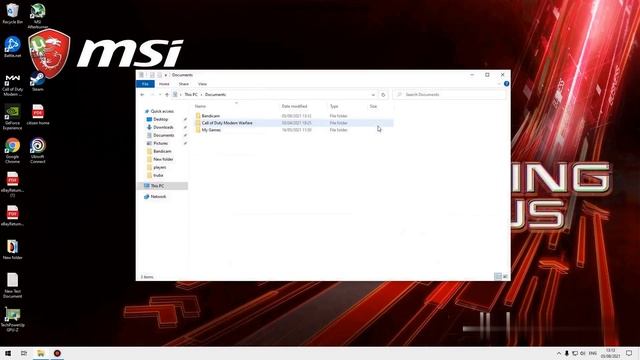
Task: Launch the Ubisoft Connect desktop shortcut
Action: tap(38, 151)
